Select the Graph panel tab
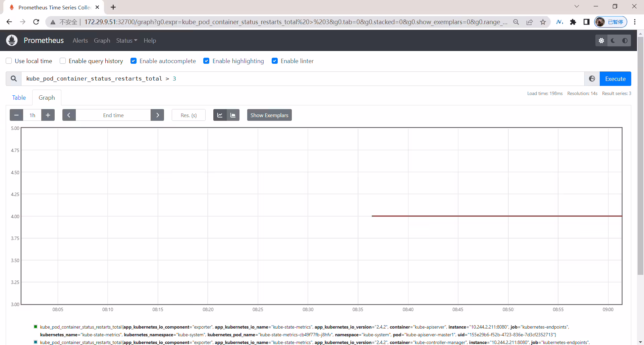 (x=47, y=98)
